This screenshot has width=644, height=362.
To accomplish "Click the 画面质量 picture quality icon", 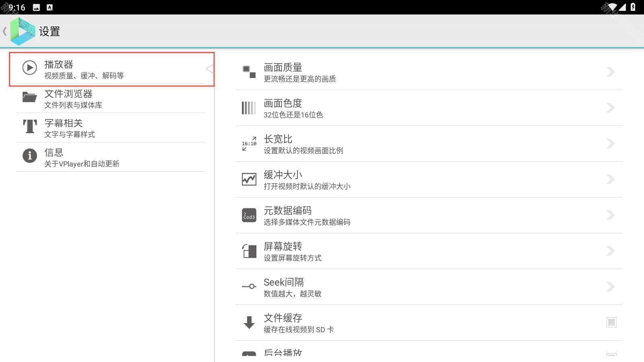I will coord(249,72).
